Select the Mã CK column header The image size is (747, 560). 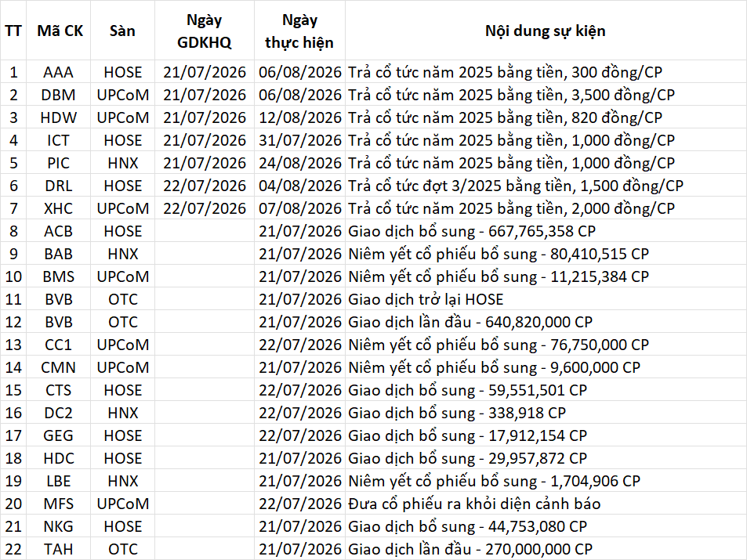59,31
